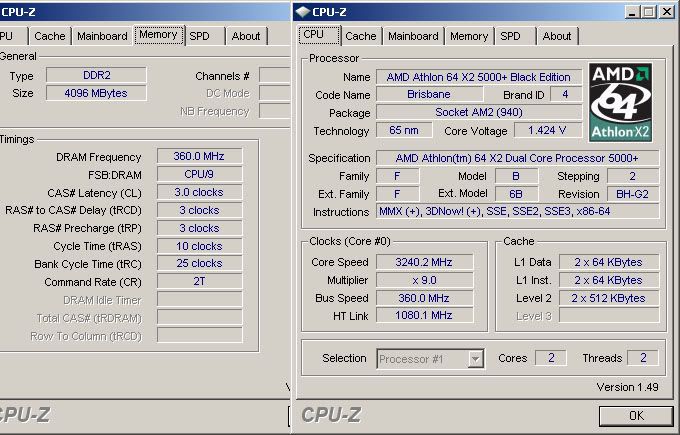
Task: Click the CPU-Z title bar icon in the right window
Action: pyautogui.click(x=303, y=12)
